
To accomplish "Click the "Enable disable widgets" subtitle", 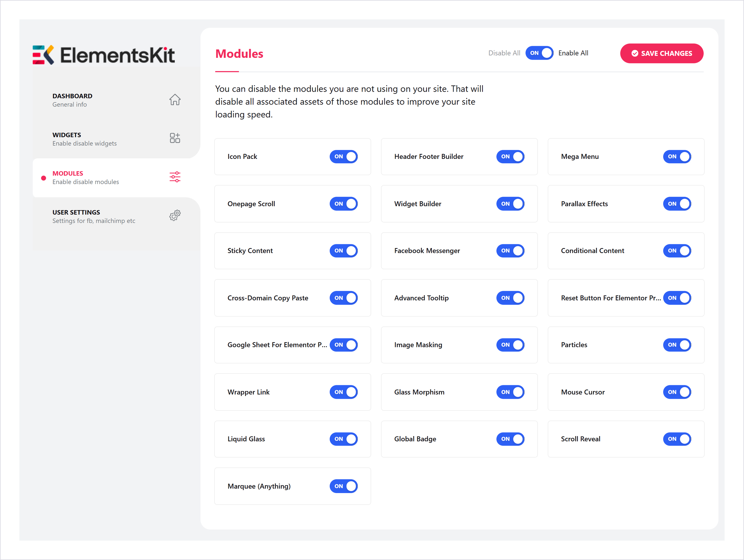I will point(84,144).
